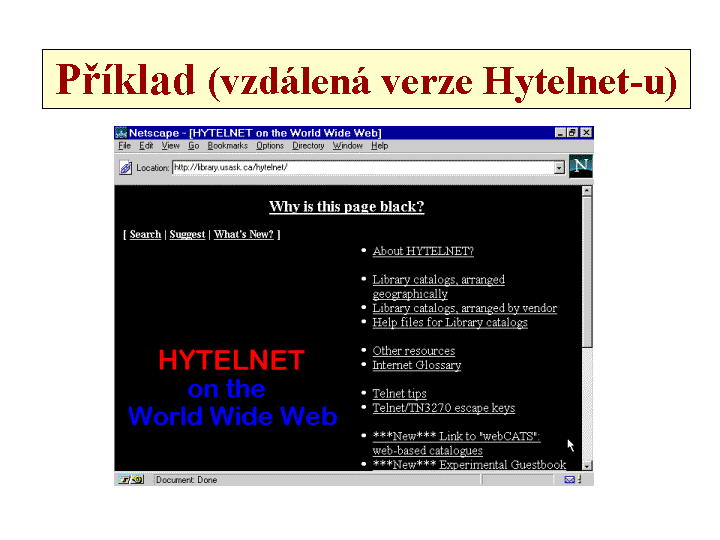Open the Internet Glossary link

pyautogui.click(x=417, y=365)
